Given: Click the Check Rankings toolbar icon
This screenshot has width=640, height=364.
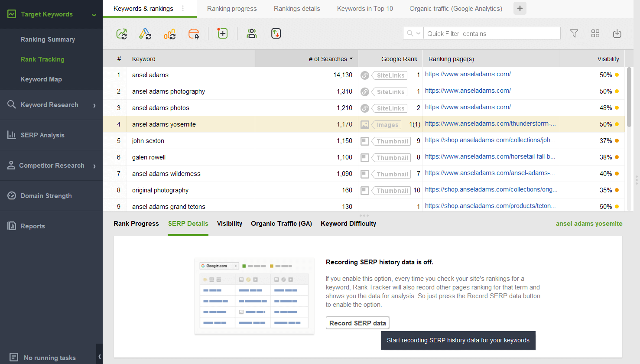Looking at the screenshot, I should click(122, 34).
